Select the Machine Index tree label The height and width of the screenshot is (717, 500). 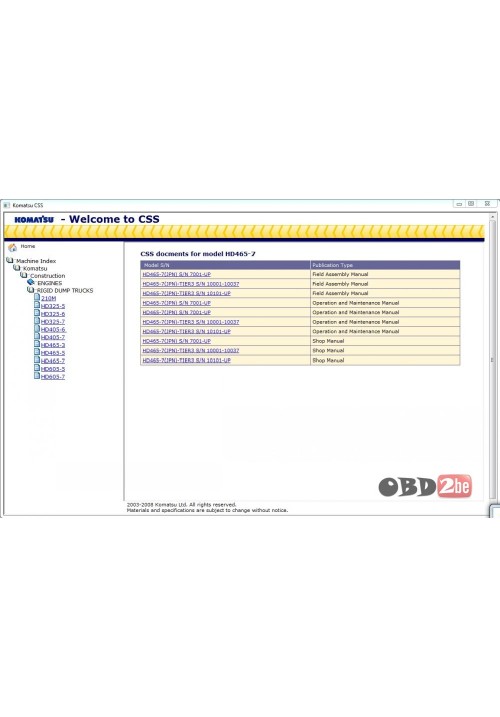coord(36,261)
